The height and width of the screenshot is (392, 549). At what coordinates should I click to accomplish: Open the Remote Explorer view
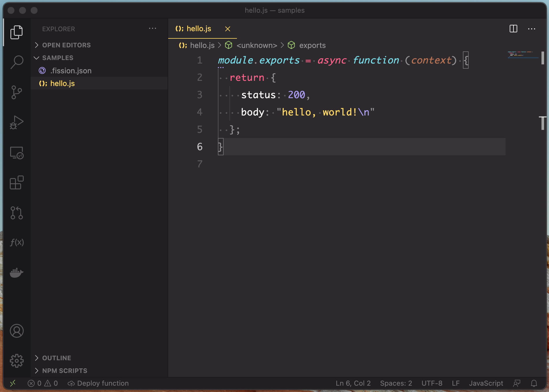(17, 153)
